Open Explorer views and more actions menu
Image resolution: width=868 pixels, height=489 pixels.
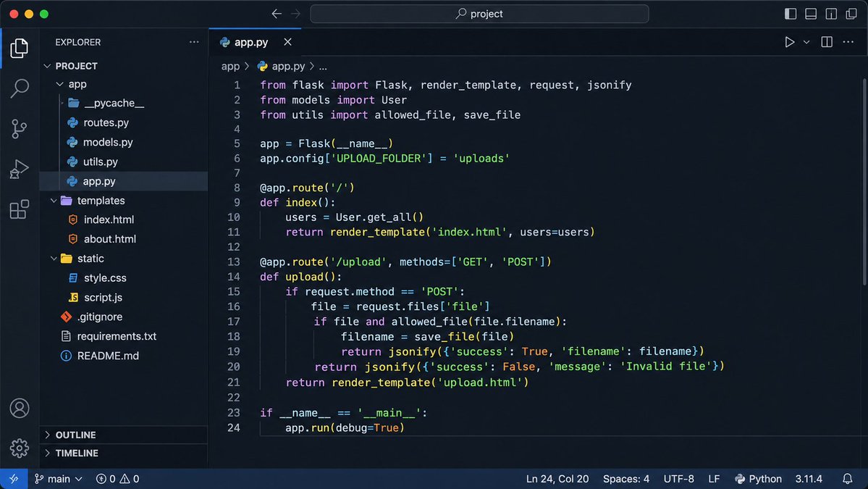point(194,42)
